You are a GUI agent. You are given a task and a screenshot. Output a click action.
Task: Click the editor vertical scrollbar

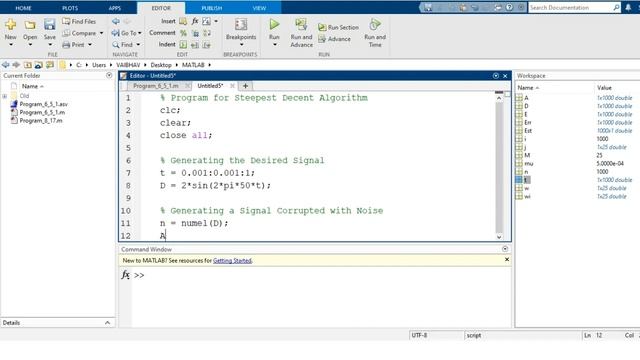pyautogui.click(x=499, y=167)
